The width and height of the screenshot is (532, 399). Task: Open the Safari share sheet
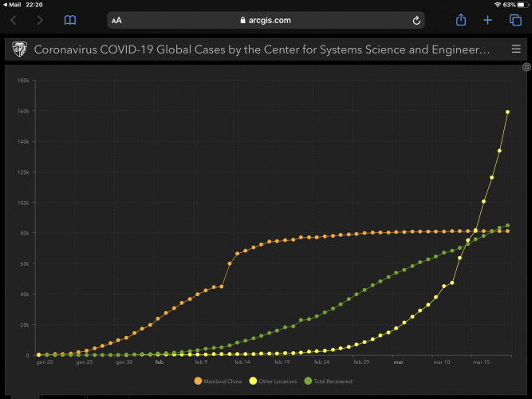(460, 20)
